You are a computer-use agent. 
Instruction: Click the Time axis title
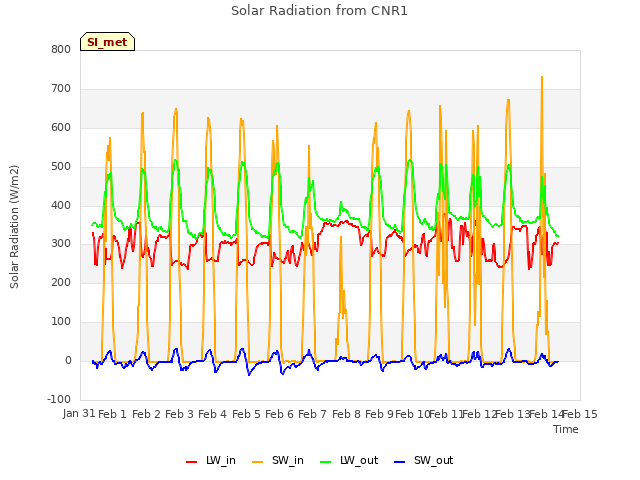click(x=566, y=429)
